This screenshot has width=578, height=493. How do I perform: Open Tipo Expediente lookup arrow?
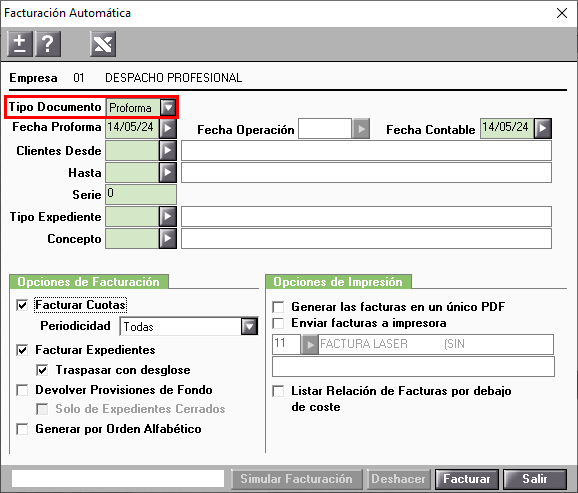pos(168,216)
